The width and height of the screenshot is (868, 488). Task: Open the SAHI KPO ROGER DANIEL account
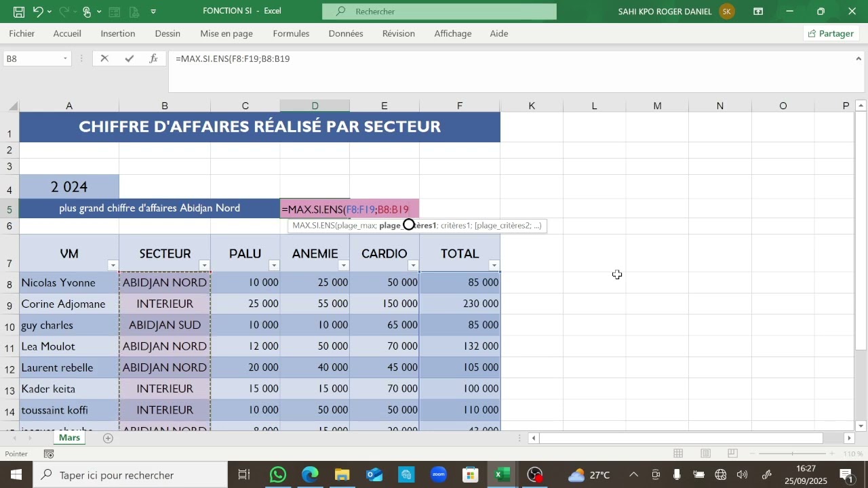677,12
